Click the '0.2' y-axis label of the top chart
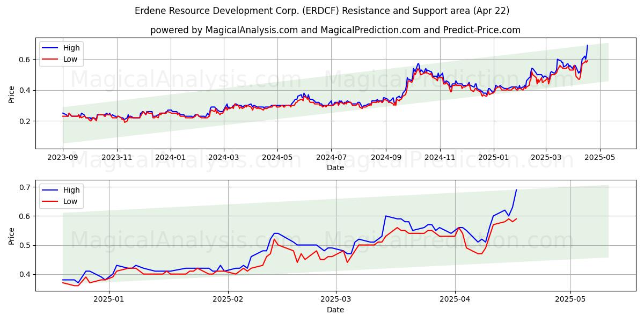This screenshot has height=322, width=644. click(x=26, y=121)
